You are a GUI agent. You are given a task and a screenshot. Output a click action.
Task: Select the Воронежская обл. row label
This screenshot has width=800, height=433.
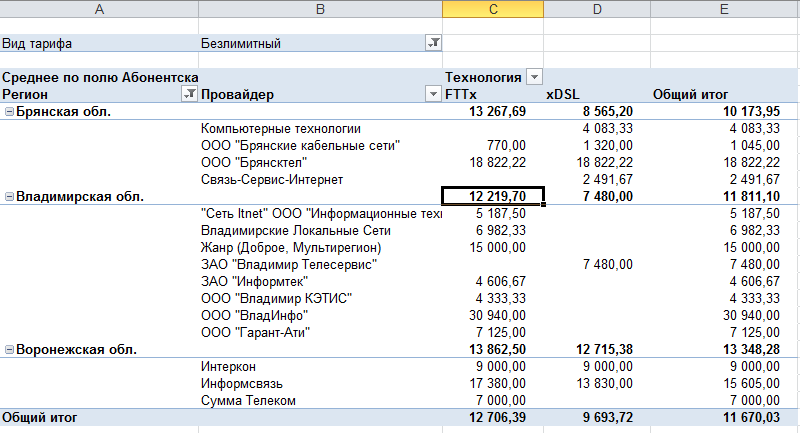click(76, 349)
